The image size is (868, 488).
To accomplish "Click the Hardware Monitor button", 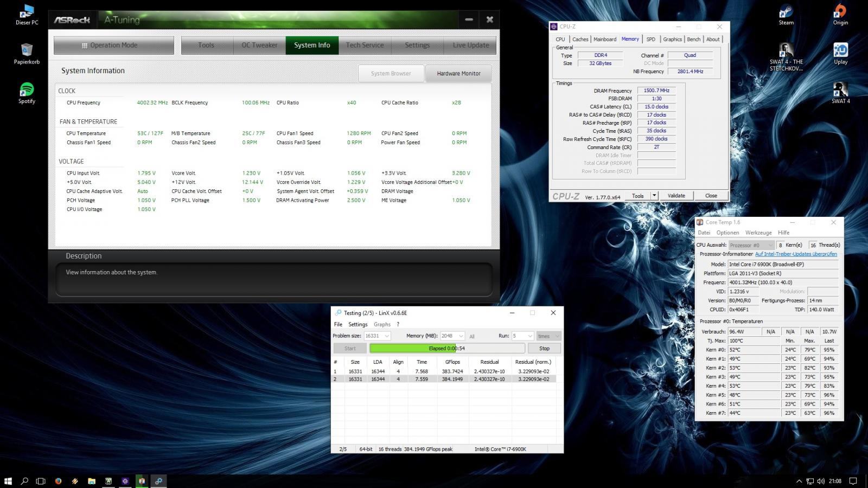I will pos(459,74).
